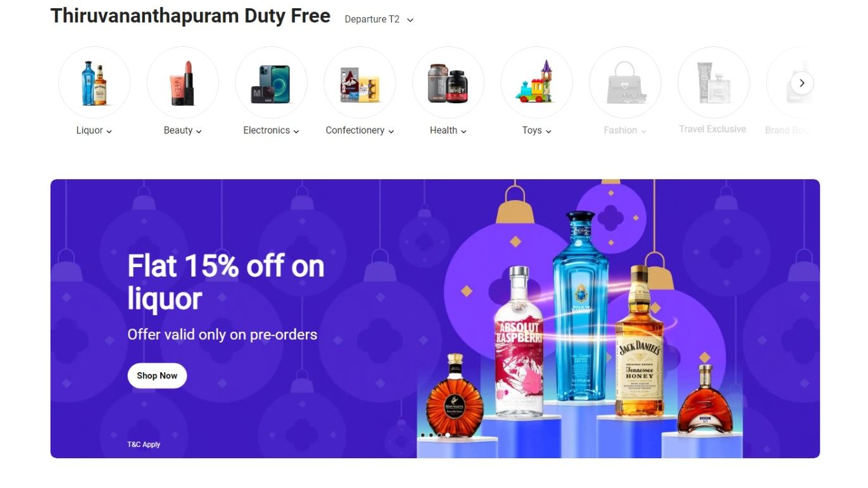868x488 pixels.
Task: Open the Toys train category icon
Action: point(537,83)
